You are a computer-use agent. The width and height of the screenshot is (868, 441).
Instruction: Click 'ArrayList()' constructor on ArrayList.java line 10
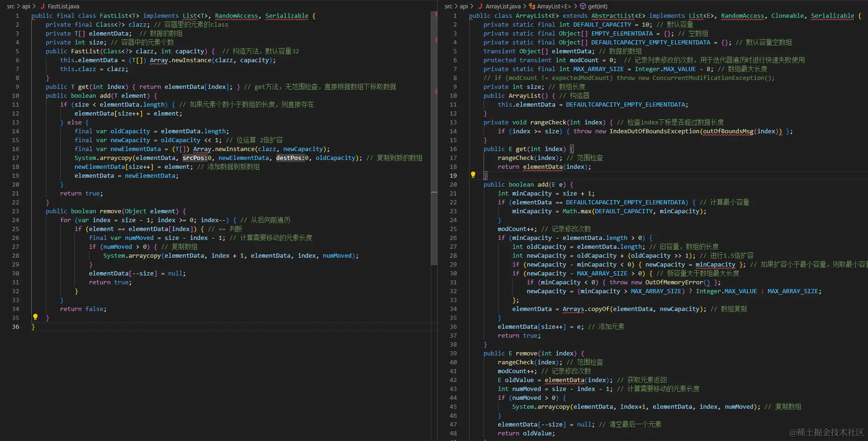(x=528, y=96)
